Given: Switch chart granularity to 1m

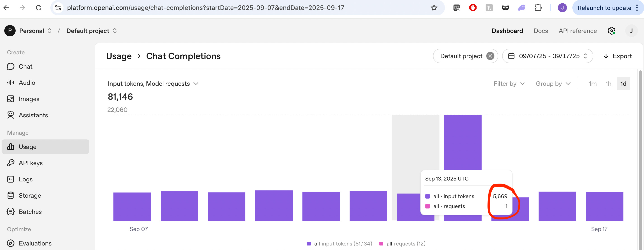Looking at the screenshot, I should 592,84.
